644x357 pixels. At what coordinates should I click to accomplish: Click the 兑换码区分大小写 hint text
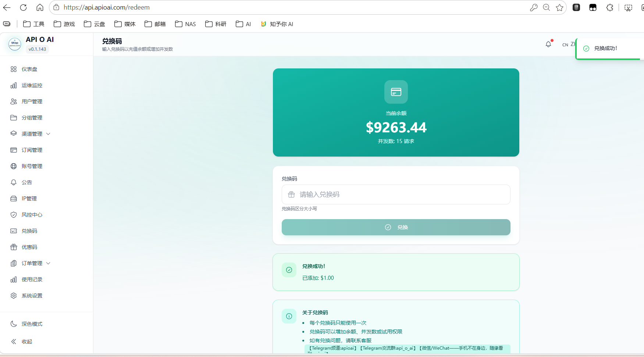(x=299, y=208)
